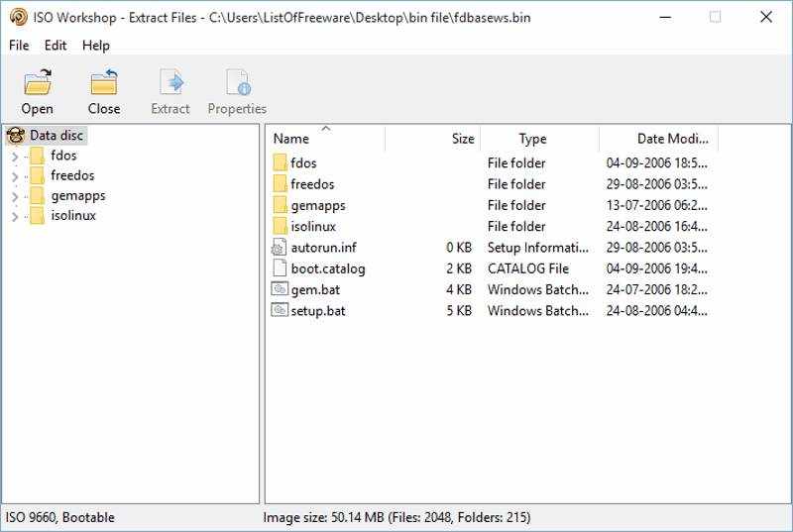
Task: Click the Setup Informati... type cell
Action: [x=537, y=248]
